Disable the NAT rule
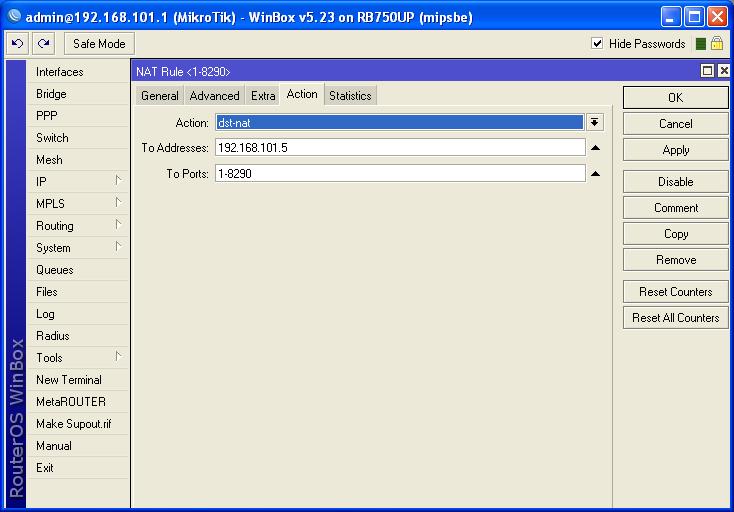 coord(675,182)
